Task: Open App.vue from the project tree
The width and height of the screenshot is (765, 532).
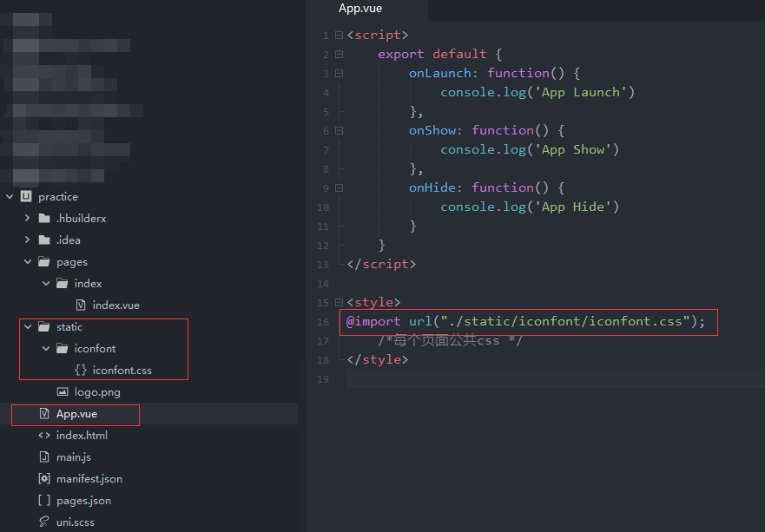Action: 76,413
